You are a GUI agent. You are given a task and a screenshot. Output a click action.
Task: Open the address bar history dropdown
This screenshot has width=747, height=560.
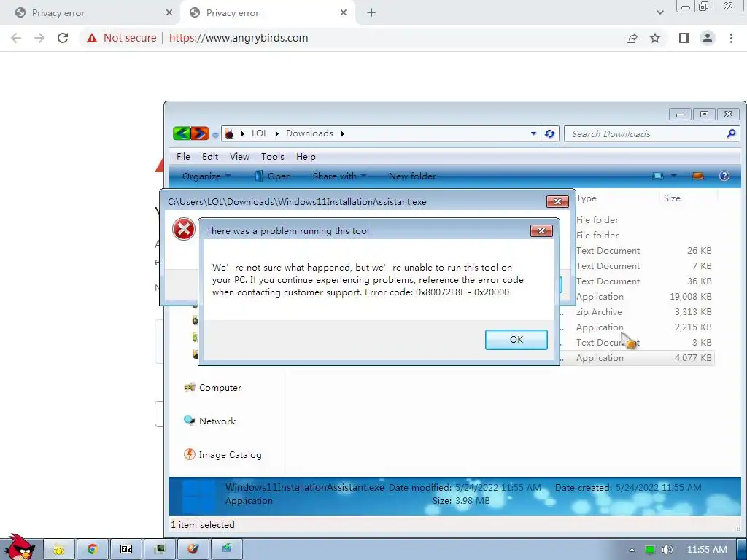coord(533,134)
